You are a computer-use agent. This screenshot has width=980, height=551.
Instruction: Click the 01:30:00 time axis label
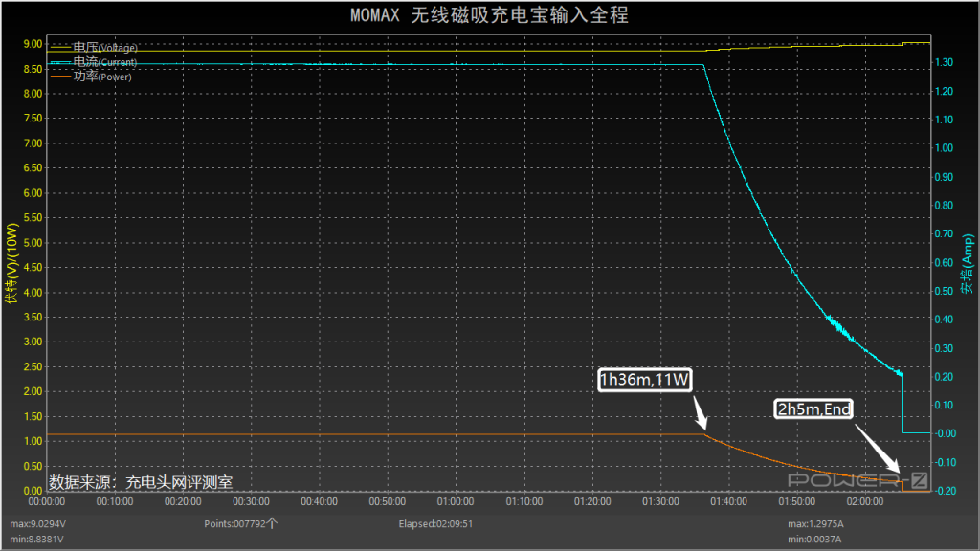coord(660,501)
